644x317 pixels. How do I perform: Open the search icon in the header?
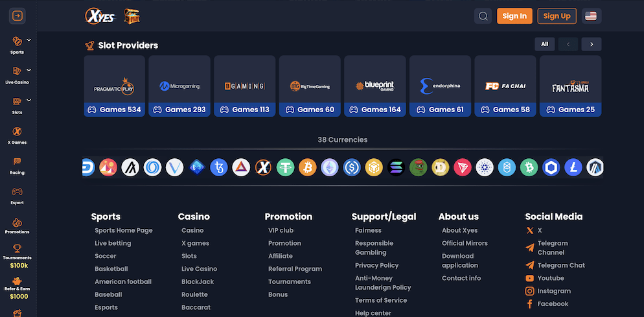click(x=483, y=16)
